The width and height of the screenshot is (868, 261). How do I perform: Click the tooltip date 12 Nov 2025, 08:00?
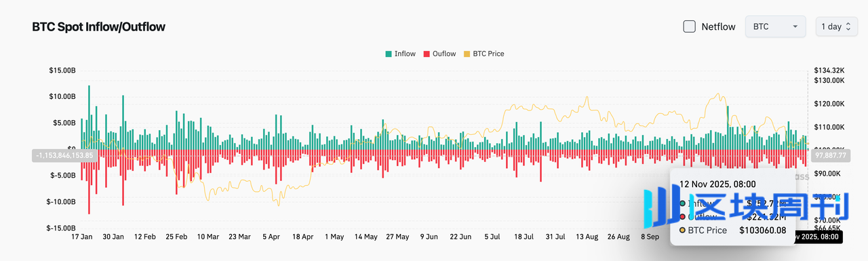pos(717,184)
